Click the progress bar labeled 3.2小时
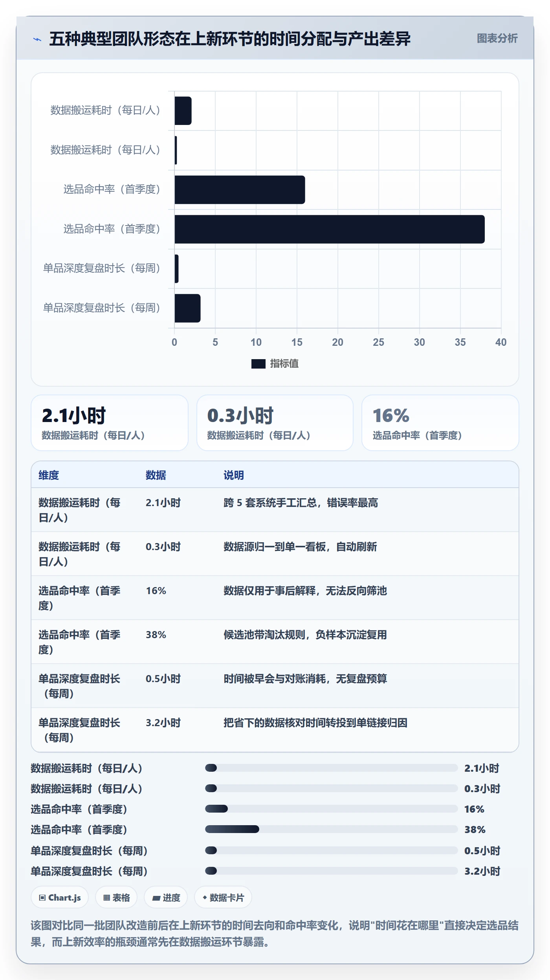Screen dimensions: 550x980 tap(332, 871)
